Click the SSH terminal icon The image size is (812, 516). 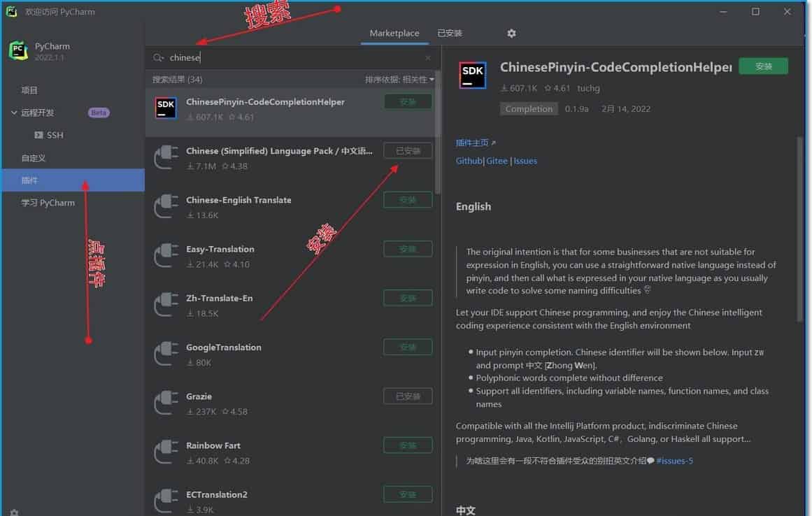click(x=38, y=135)
